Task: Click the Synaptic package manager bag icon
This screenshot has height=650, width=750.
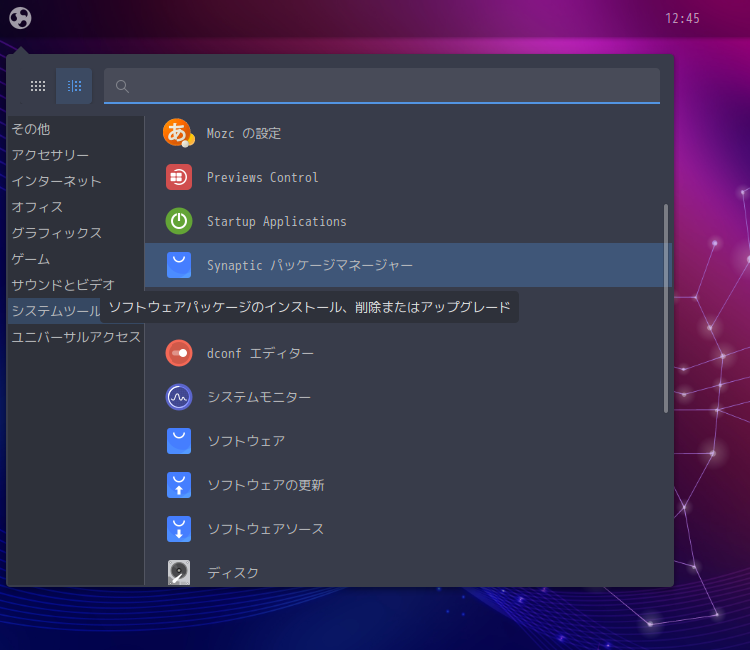Action: click(x=179, y=265)
